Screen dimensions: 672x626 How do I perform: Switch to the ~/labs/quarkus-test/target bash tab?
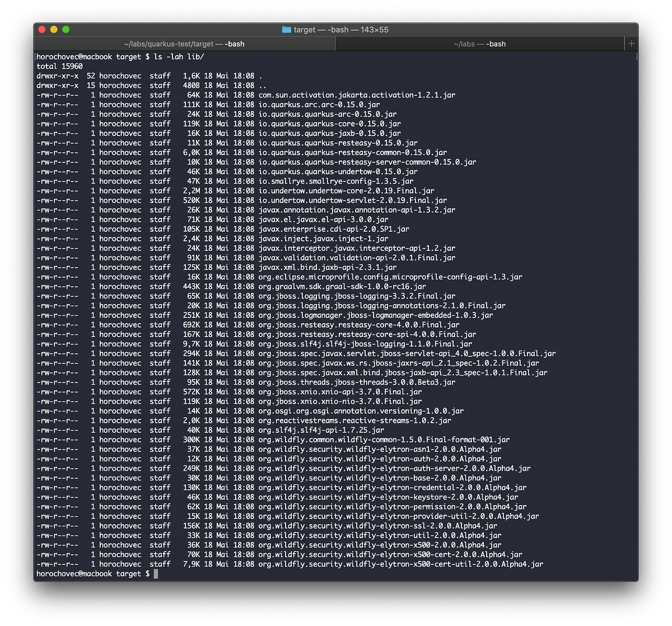[184, 44]
